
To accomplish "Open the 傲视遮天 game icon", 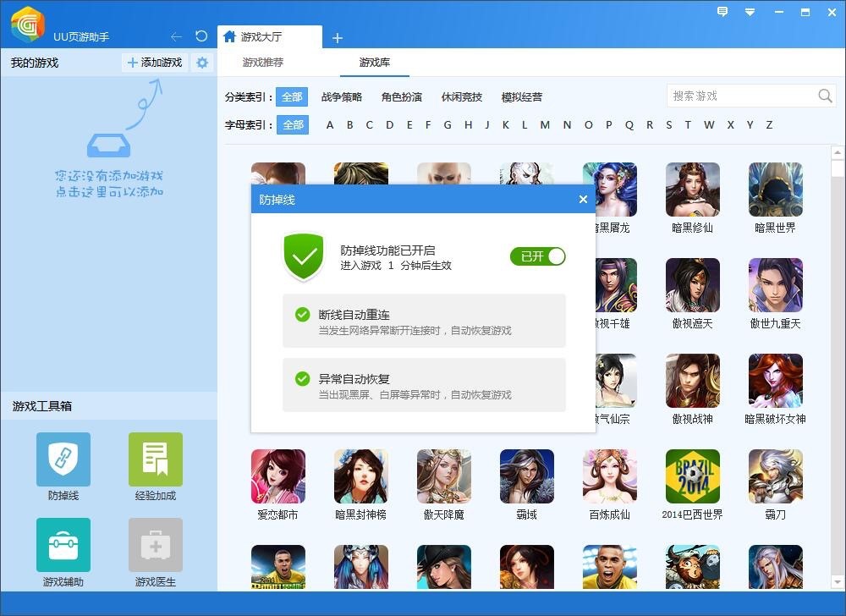I will click(692, 285).
